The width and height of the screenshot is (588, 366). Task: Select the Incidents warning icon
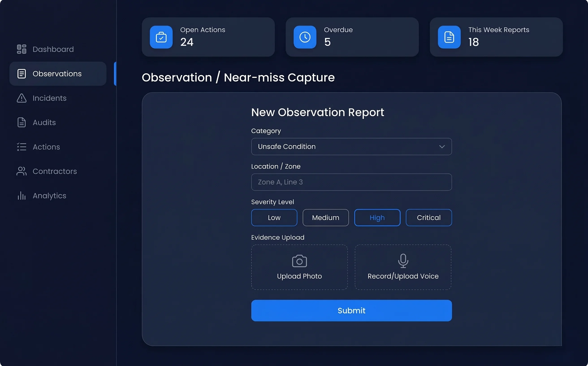pyautogui.click(x=22, y=98)
